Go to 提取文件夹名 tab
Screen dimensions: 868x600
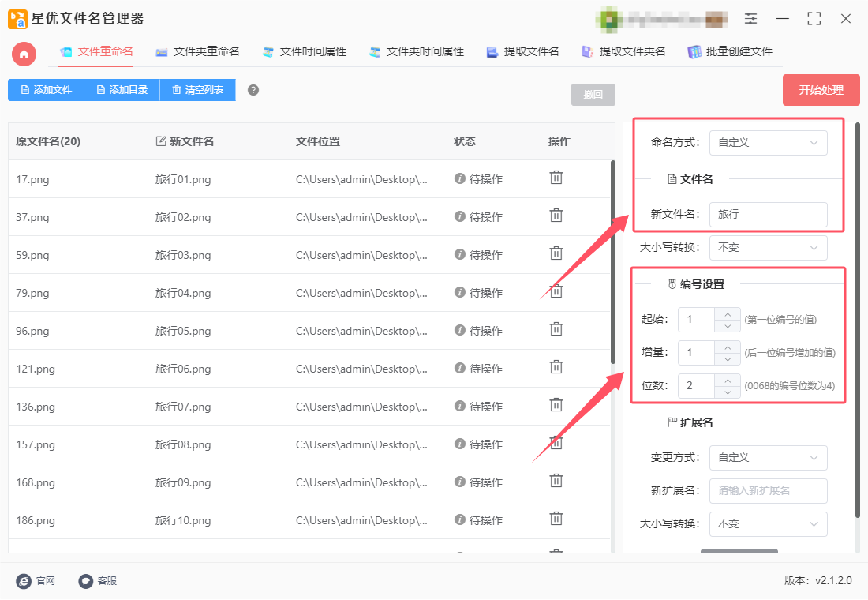623,52
